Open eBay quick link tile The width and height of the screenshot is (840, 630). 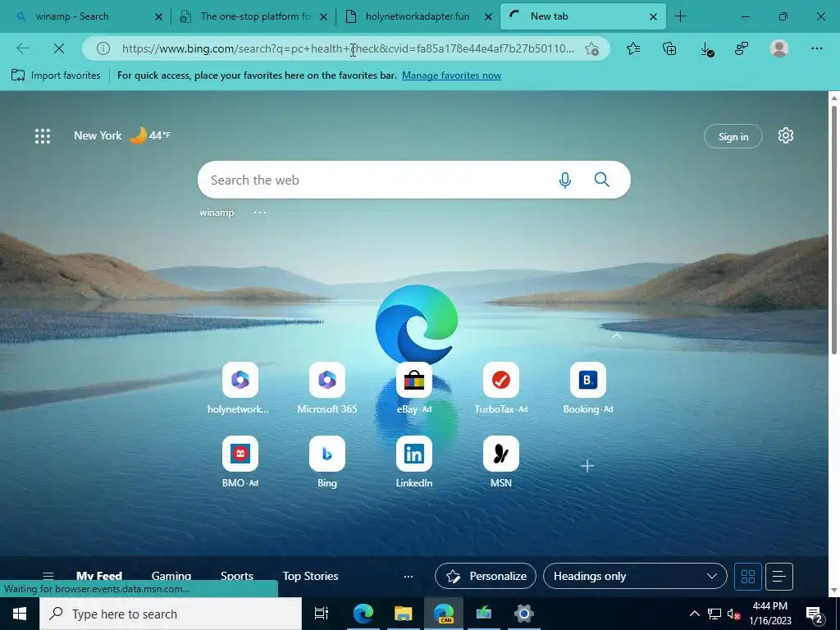coord(413,388)
